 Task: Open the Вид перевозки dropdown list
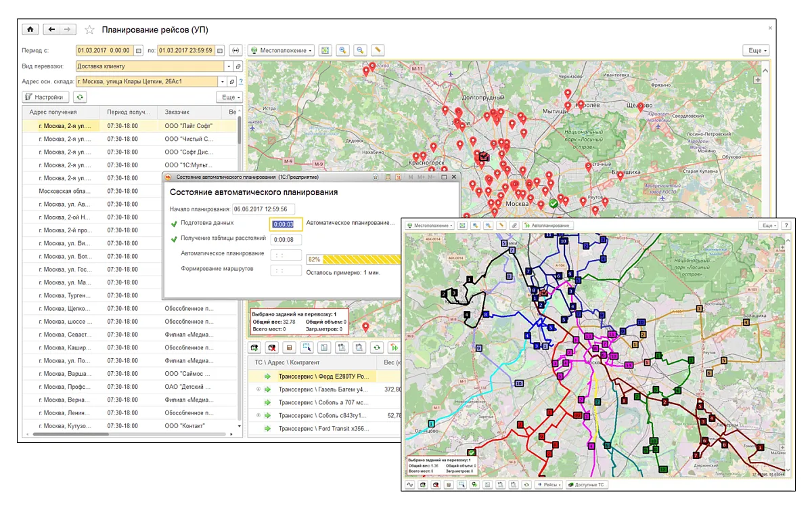(229, 66)
